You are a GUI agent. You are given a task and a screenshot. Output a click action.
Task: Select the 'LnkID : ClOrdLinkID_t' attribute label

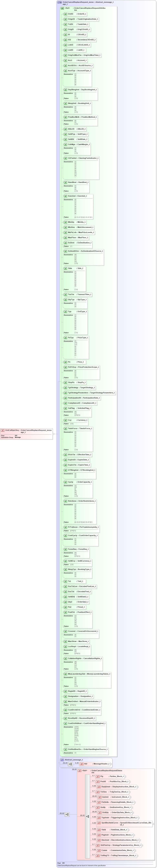click(79, 45)
